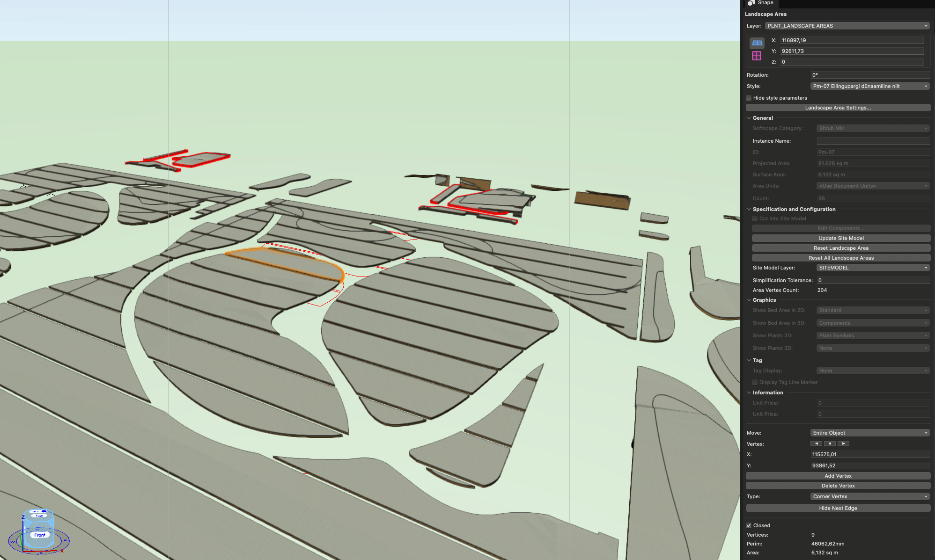The height and width of the screenshot is (560, 935).
Task: Select the Shape tab
Action: (765, 3)
